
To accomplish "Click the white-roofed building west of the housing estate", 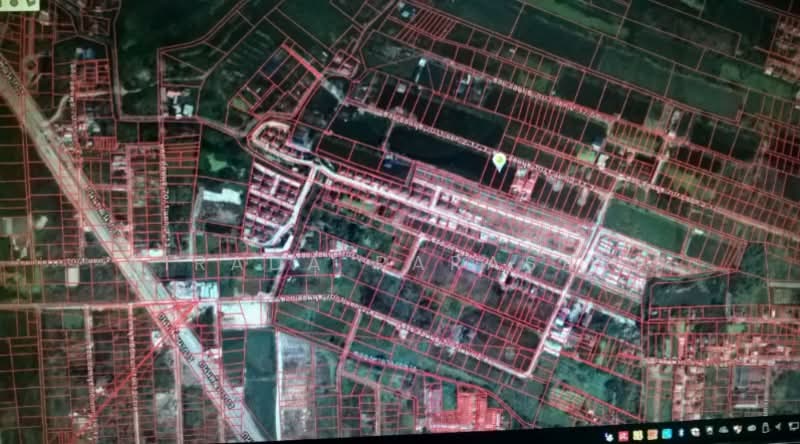I will 220,196.
